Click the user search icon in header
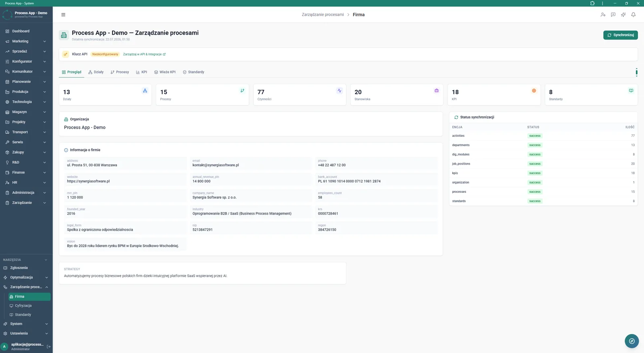The height and width of the screenshot is (353, 644). click(603, 15)
